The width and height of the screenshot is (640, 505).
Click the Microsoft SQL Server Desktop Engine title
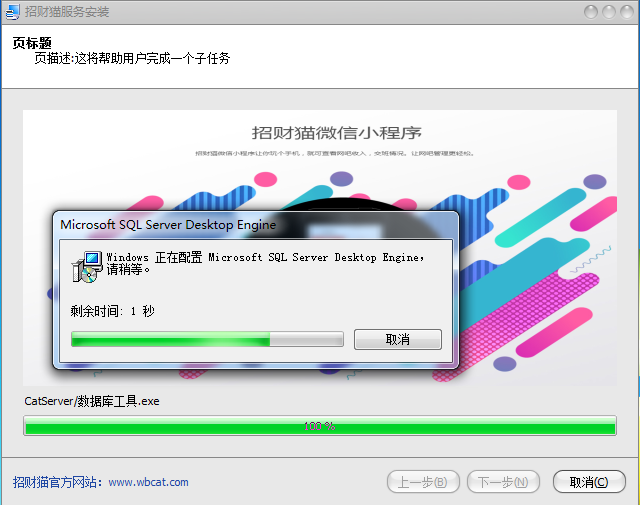(168, 225)
